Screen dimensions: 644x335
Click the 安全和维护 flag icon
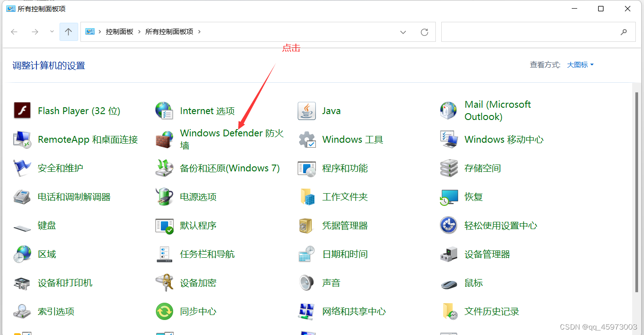pos(22,168)
